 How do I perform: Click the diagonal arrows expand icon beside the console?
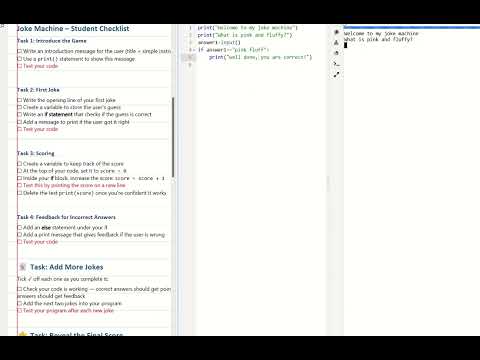coord(336,75)
